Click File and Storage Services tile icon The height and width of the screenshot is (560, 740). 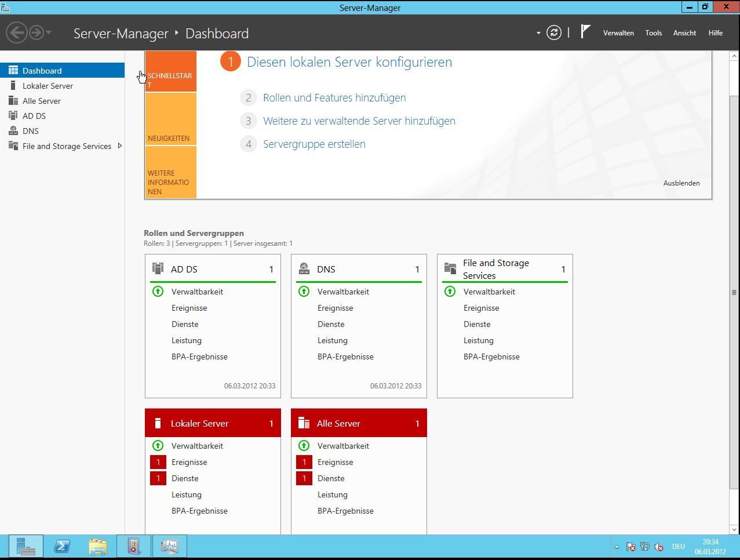pyautogui.click(x=450, y=268)
